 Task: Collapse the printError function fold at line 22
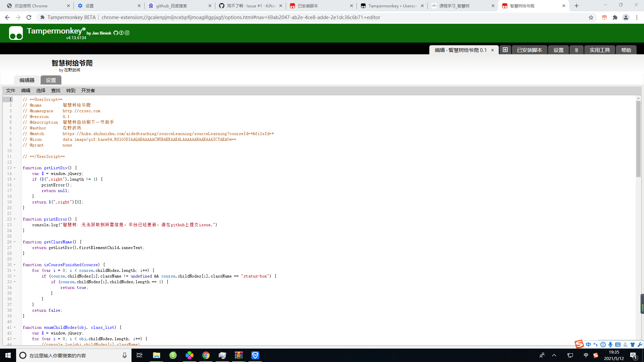tap(14, 219)
